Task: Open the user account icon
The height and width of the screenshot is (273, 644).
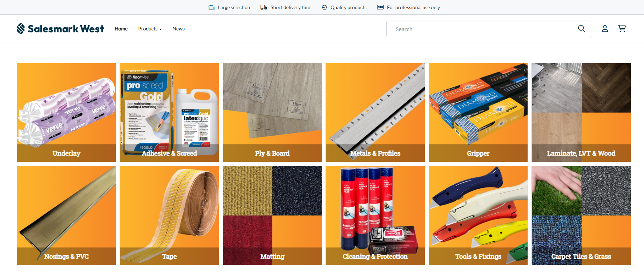Action: point(605,29)
